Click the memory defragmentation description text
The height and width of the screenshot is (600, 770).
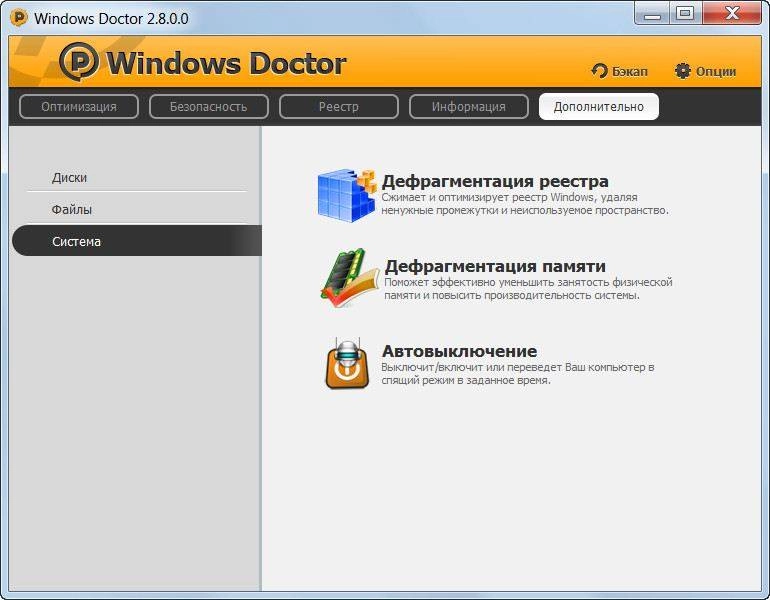click(528, 289)
